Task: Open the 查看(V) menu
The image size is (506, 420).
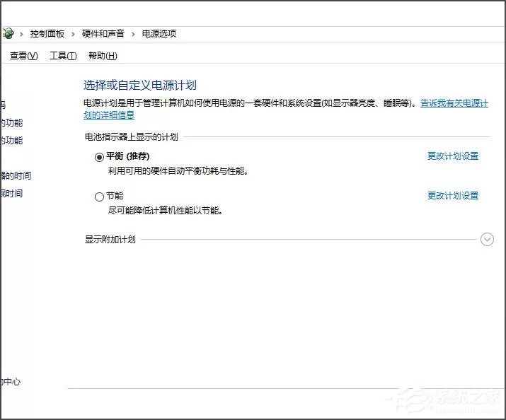Action: tap(23, 56)
